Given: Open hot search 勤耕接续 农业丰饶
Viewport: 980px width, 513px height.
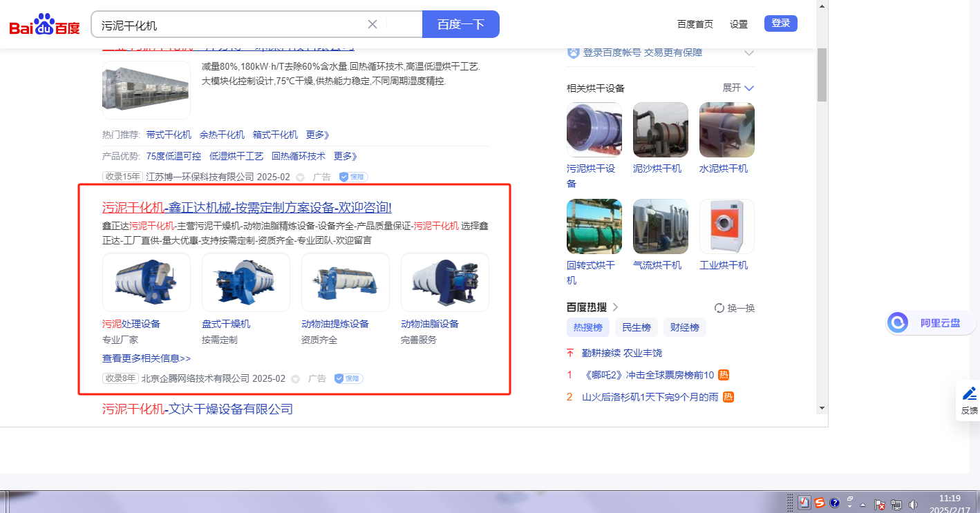Looking at the screenshot, I should (x=622, y=353).
